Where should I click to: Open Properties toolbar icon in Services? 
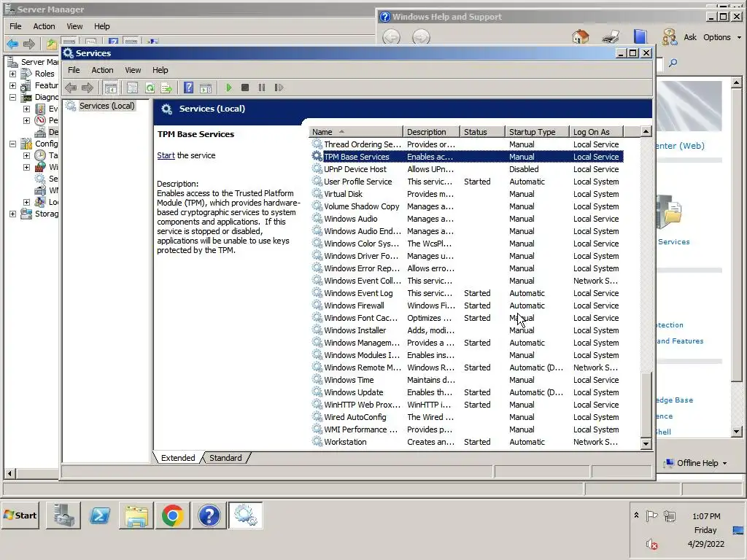(133, 87)
